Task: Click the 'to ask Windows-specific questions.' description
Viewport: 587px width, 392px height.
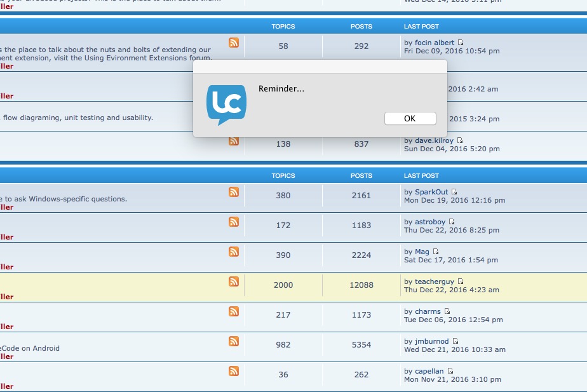Action: (x=65, y=199)
